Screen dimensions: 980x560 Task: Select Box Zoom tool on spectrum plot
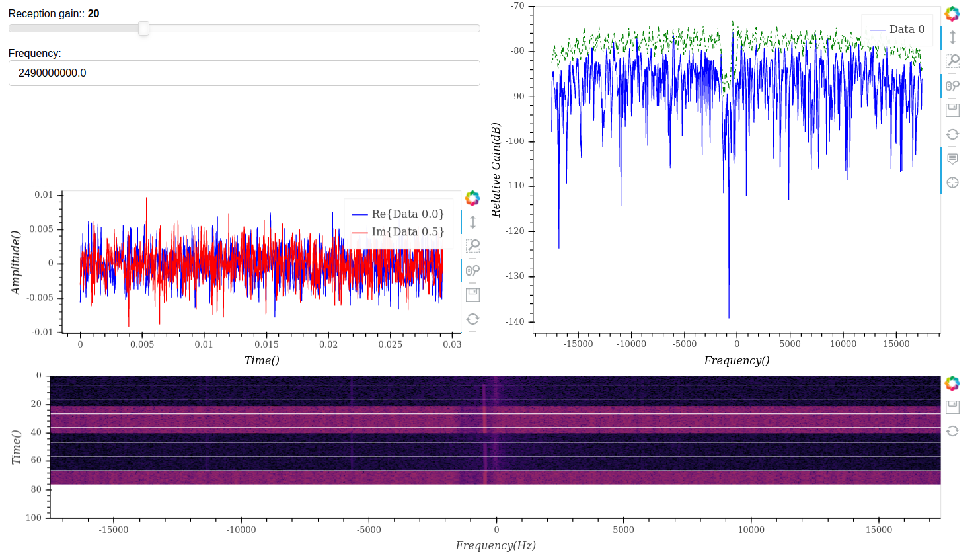click(x=952, y=61)
